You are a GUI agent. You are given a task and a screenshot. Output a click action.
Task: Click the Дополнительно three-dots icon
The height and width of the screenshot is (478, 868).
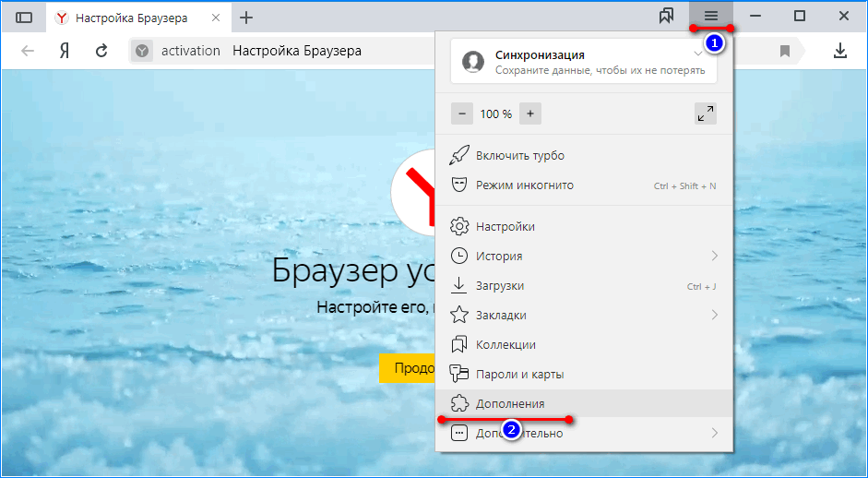[459, 433]
